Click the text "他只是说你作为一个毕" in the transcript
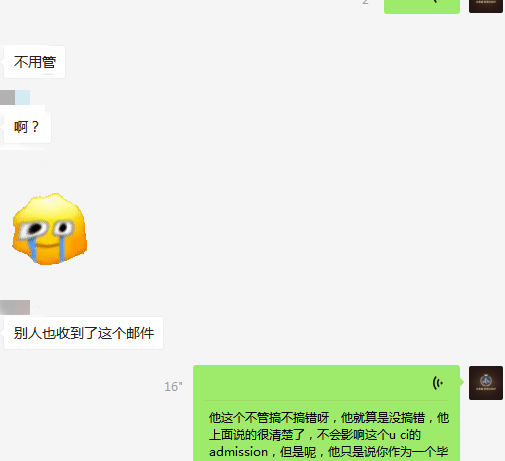This screenshot has height=461, width=505. pyautogui.click(x=388, y=452)
